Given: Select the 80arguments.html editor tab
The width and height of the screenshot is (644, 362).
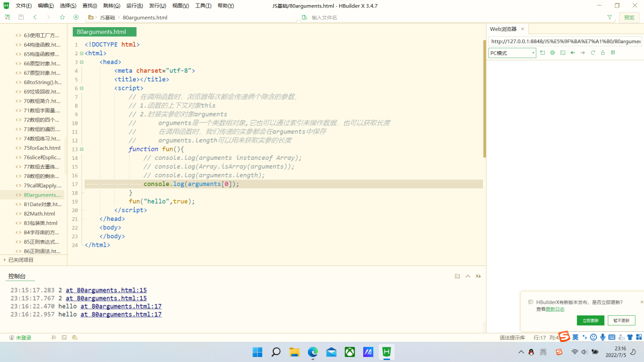Looking at the screenshot, I should (x=104, y=32).
